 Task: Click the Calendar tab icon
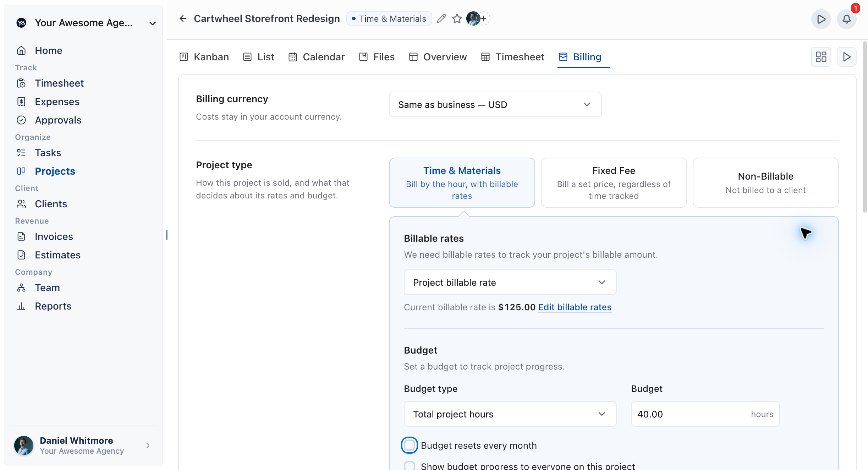click(293, 57)
